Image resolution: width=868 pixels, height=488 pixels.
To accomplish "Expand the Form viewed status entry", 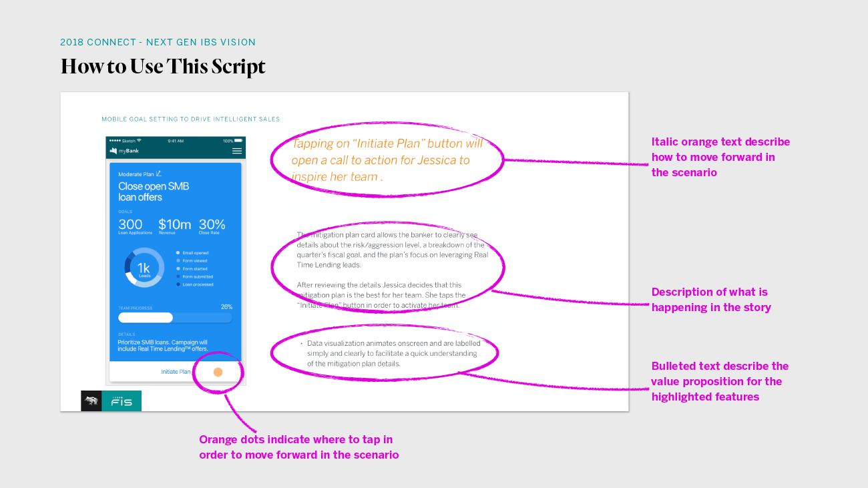I will pyautogui.click(x=178, y=261).
